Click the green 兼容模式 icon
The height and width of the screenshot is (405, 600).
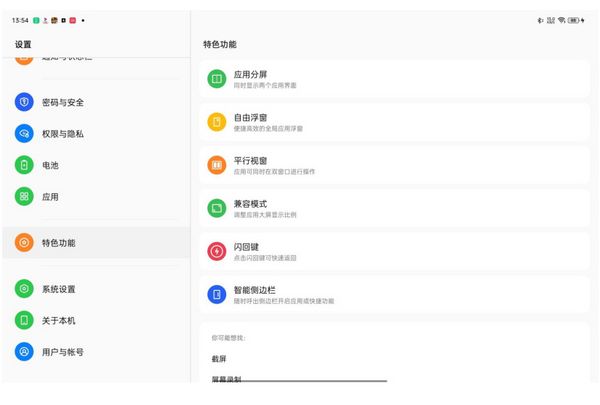(216, 208)
